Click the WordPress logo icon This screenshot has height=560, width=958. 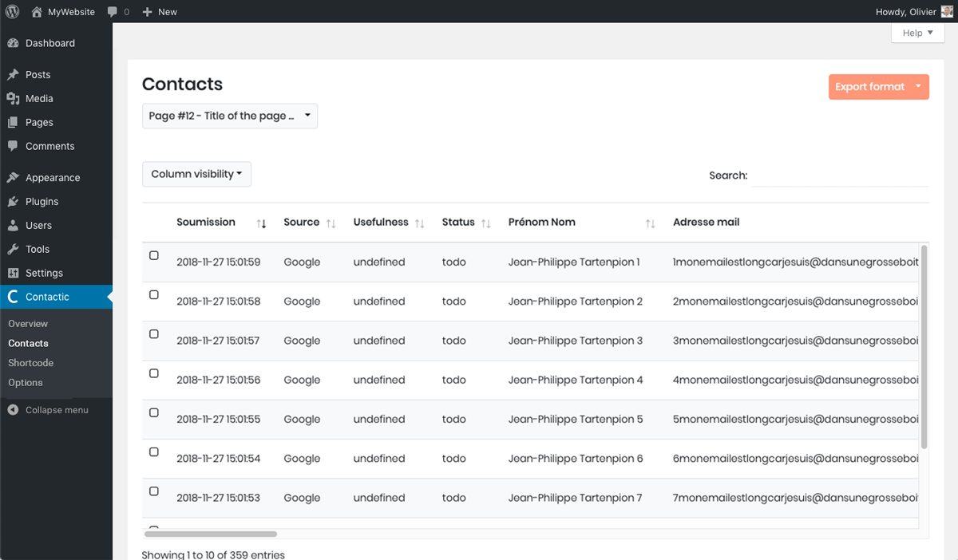click(13, 12)
